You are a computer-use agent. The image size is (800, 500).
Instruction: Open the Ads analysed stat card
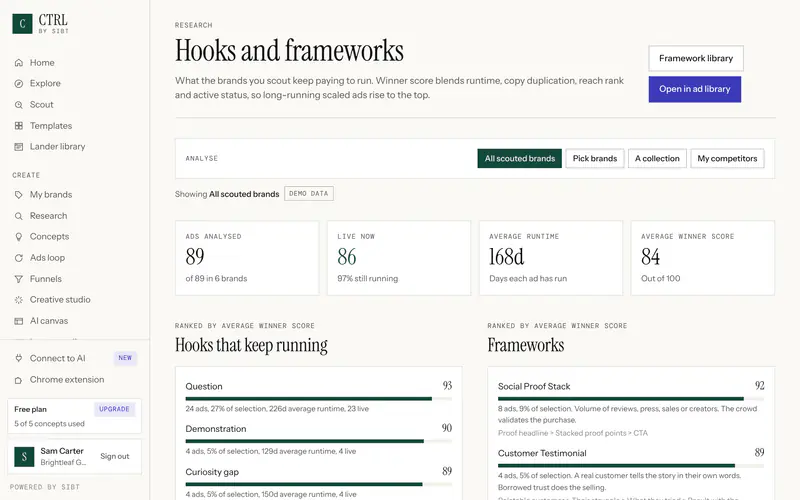click(247, 258)
